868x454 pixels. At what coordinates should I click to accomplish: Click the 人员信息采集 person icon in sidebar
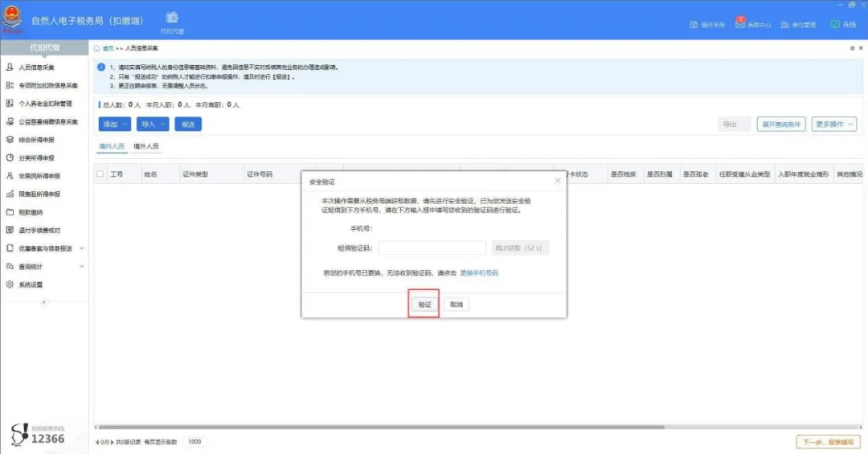(10, 67)
